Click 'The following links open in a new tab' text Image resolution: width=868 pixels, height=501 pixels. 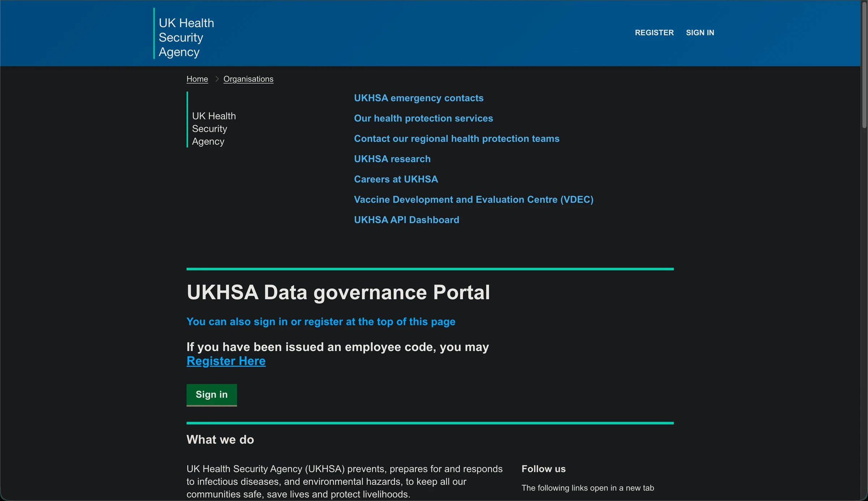587,488
